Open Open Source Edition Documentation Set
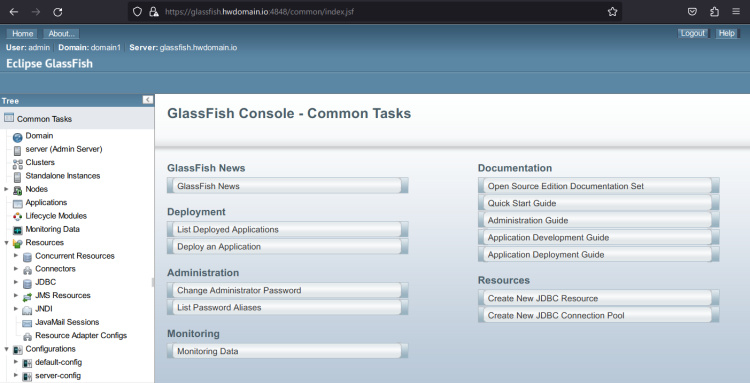Viewport: 750px width, 383px height. [598, 186]
